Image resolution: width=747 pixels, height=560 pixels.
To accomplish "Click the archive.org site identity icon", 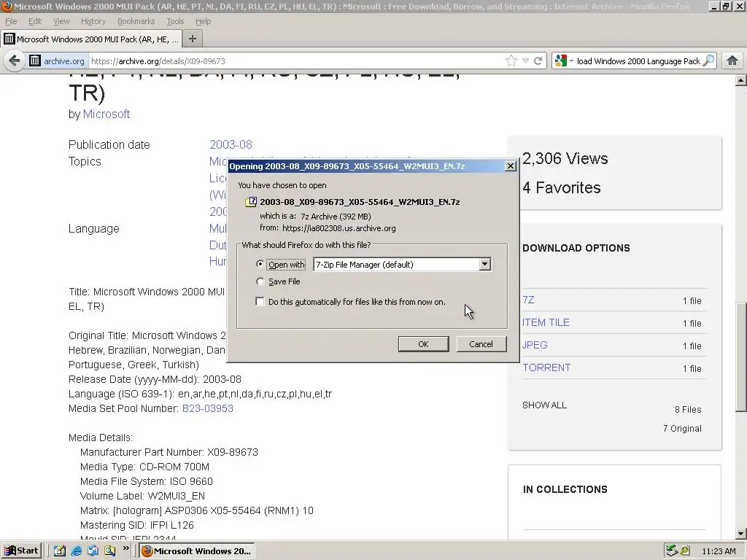I will click(x=35, y=61).
